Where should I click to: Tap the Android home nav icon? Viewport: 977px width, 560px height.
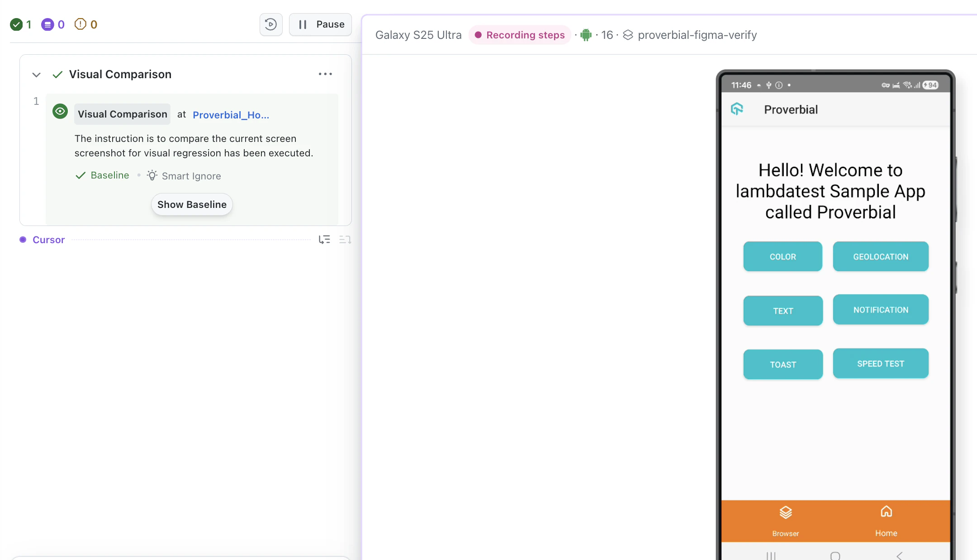point(835,555)
